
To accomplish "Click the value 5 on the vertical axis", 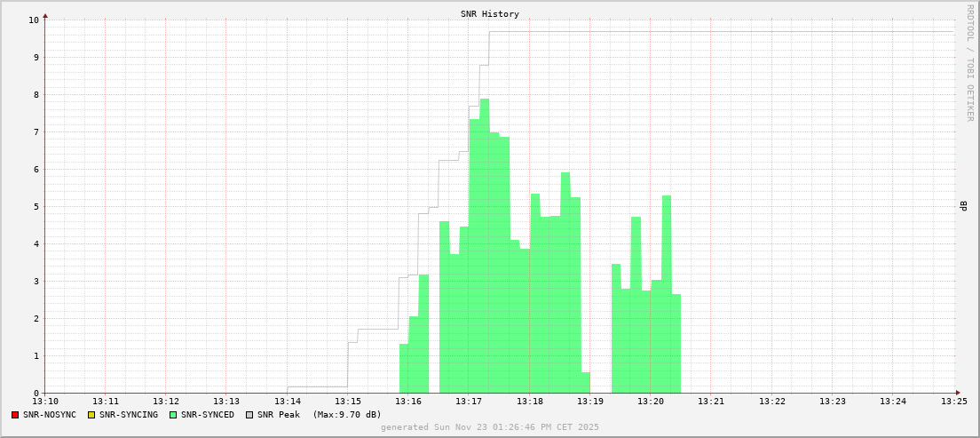I will pos(36,206).
